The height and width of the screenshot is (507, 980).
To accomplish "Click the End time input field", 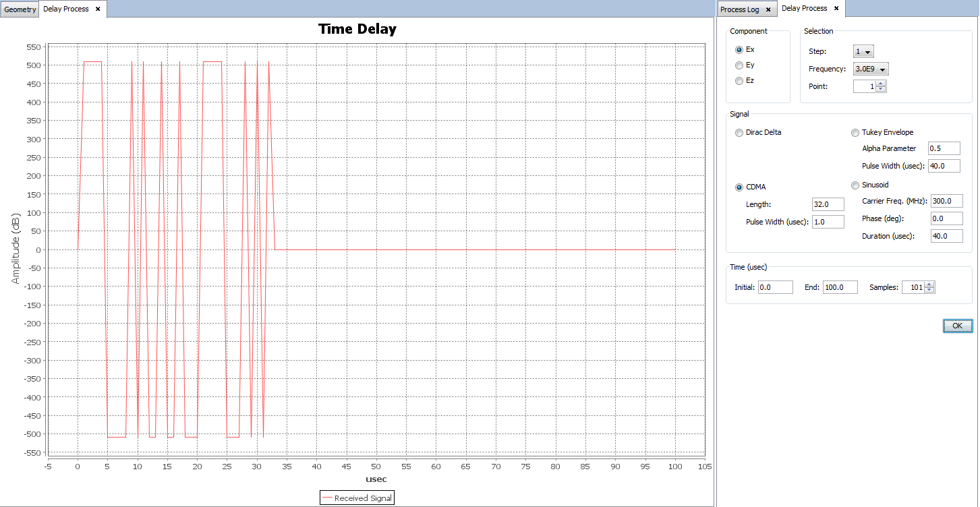I will [x=840, y=287].
